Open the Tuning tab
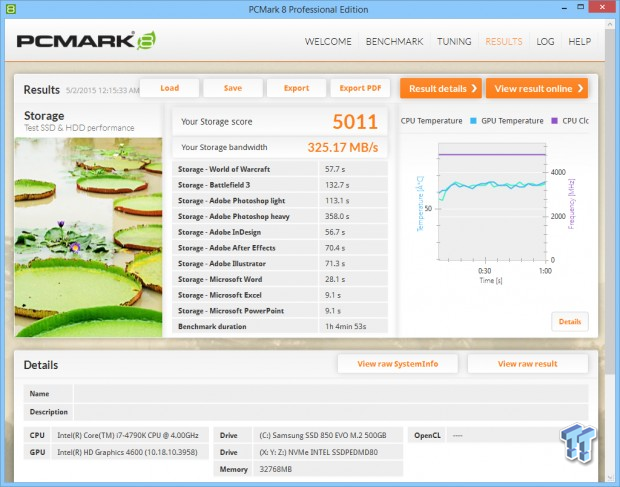620x487 pixels. pyautogui.click(x=454, y=42)
